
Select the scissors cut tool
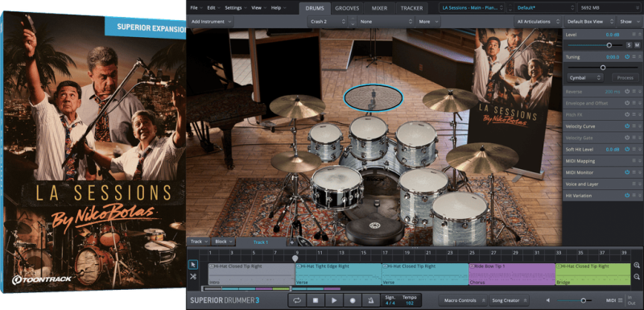click(x=193, y=277)
